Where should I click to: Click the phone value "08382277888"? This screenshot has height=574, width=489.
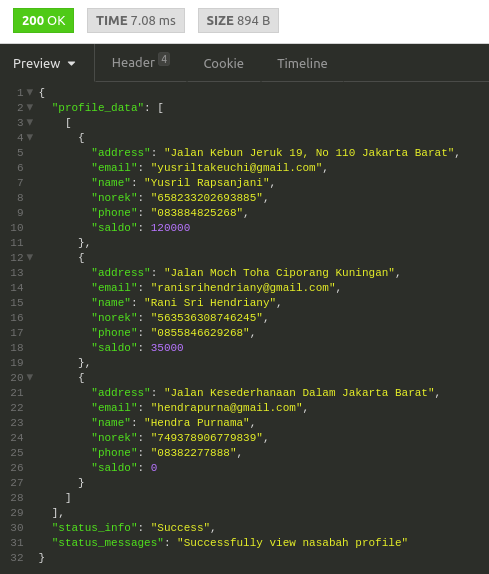194,453
